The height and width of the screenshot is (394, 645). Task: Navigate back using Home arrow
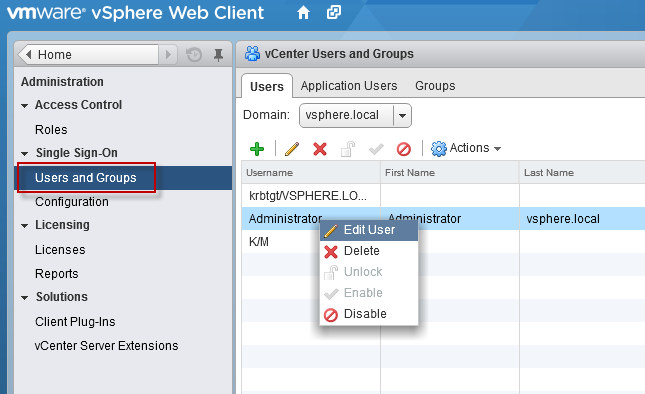[x=28, y=54]
